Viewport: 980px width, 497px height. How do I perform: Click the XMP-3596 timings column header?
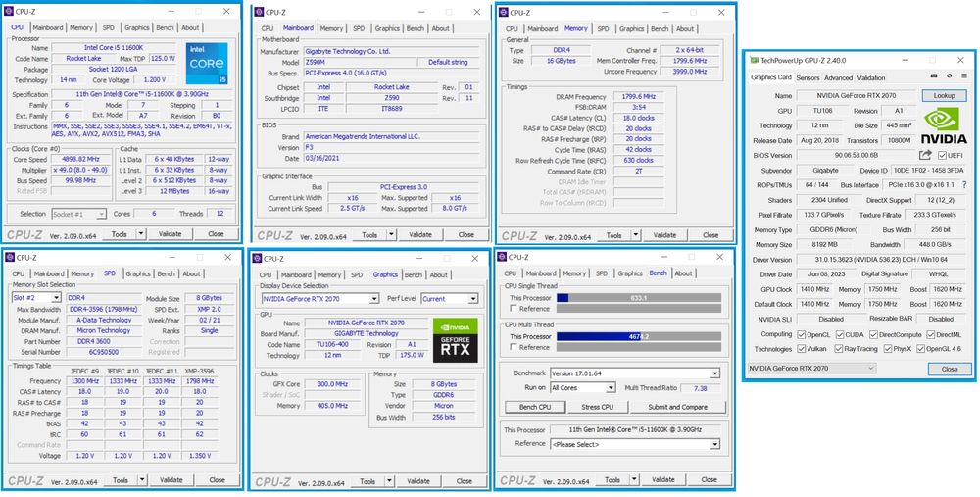coord(199,371)
